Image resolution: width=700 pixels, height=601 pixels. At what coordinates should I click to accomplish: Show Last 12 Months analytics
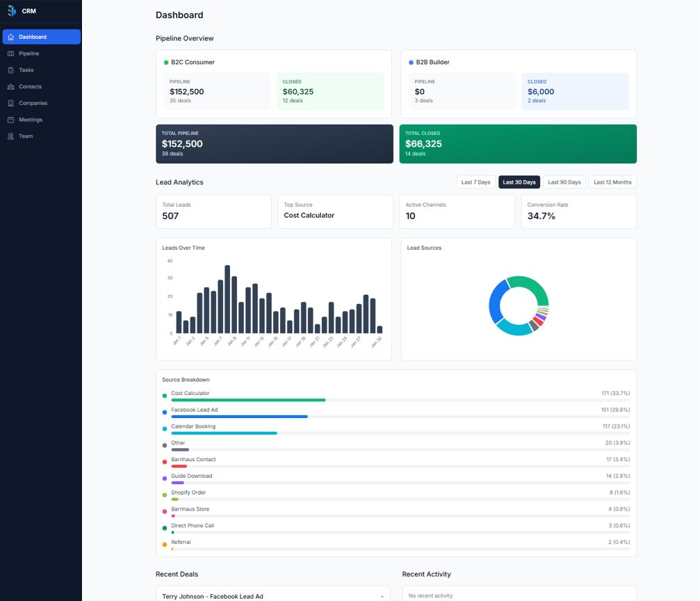(x=612, y=182)
